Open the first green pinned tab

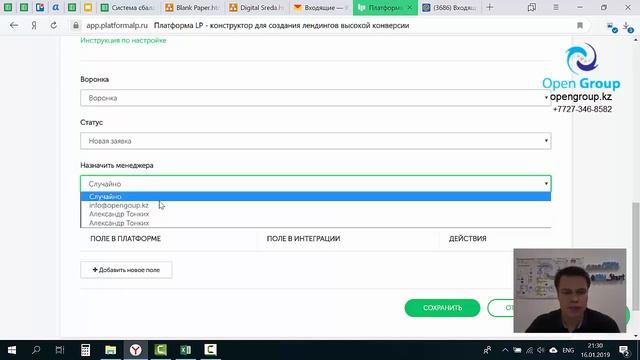point(8,7)
